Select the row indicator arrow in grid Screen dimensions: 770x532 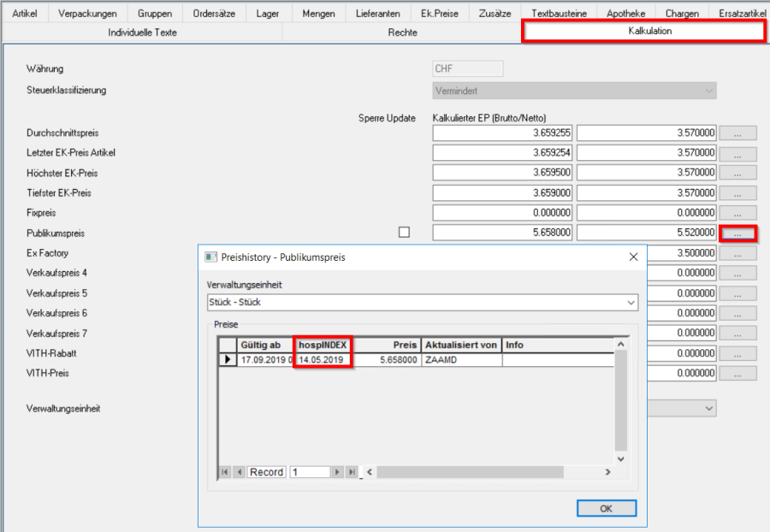(228, 360)
